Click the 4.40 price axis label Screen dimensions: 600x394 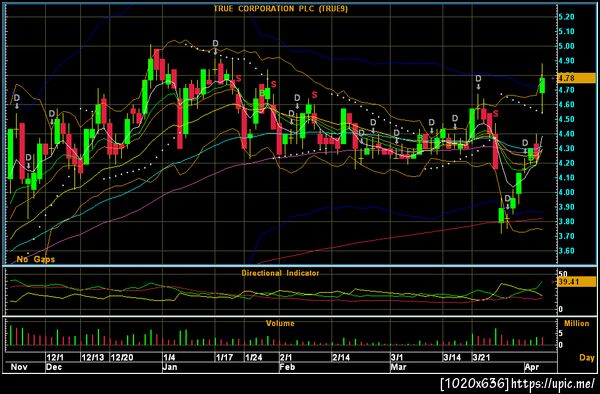pos(566,134)
